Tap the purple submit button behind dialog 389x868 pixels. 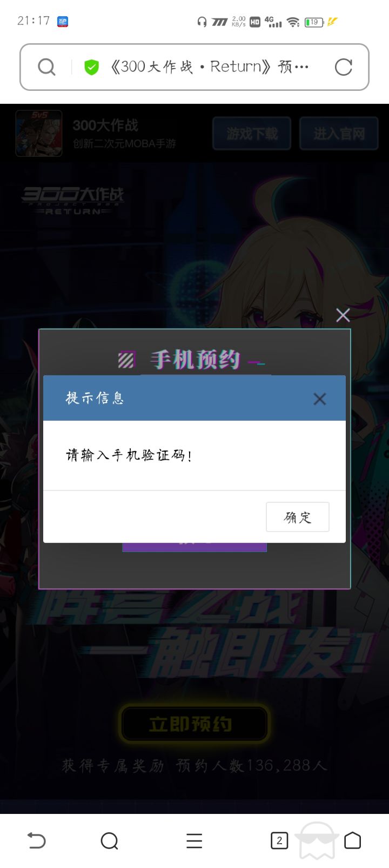pos(194,546)
